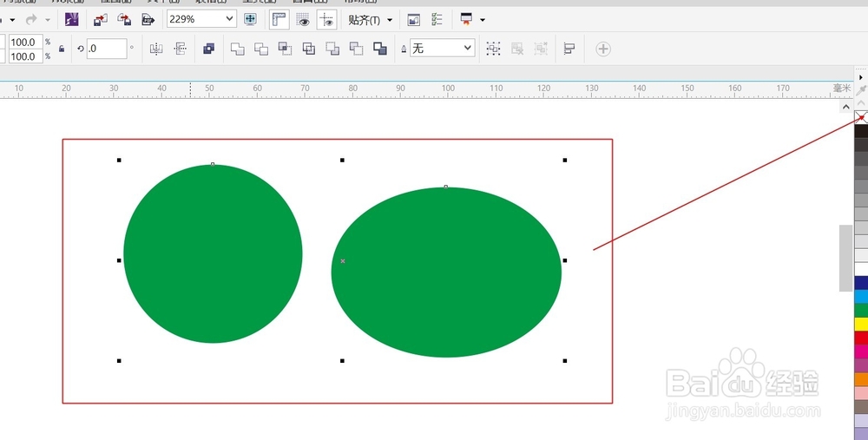The height and width of the screenshot is (440, 868).
Task: Select the dark blue color swatch
Action: (861, 284)
